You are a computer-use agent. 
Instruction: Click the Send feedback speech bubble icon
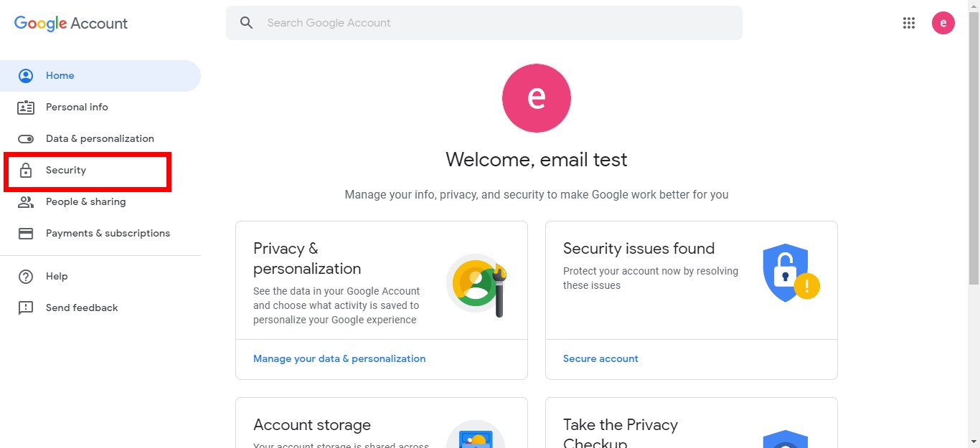[26, 308]
